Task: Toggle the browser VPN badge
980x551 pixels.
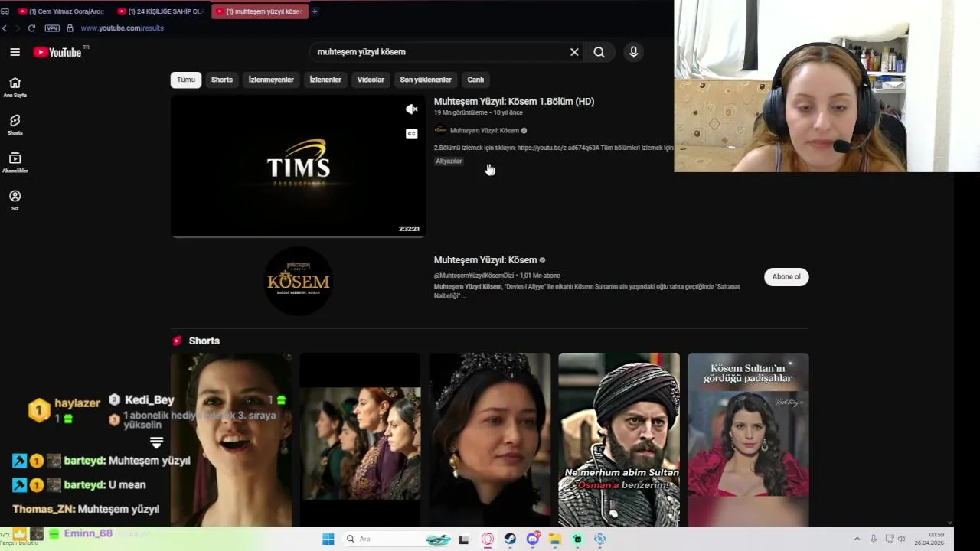Action: 52,28
